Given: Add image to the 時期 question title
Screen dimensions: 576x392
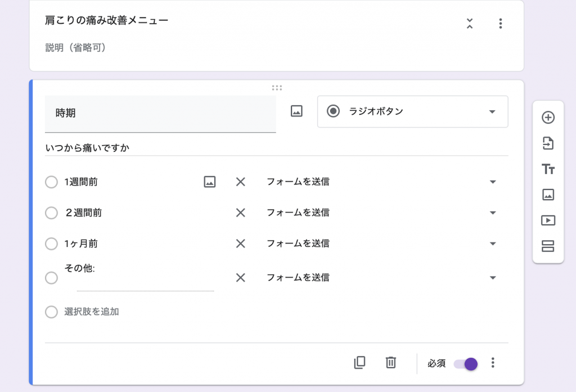Looking at the screenshot, I should click(296, 111).
